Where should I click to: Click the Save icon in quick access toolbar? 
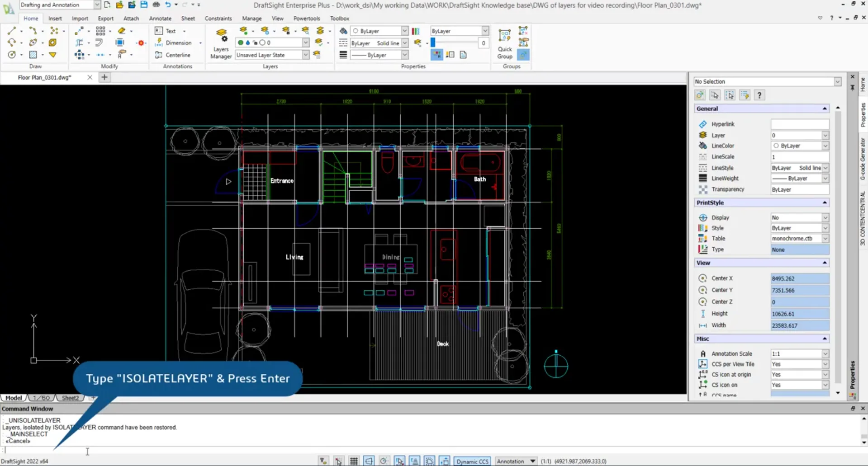(144, 5)
